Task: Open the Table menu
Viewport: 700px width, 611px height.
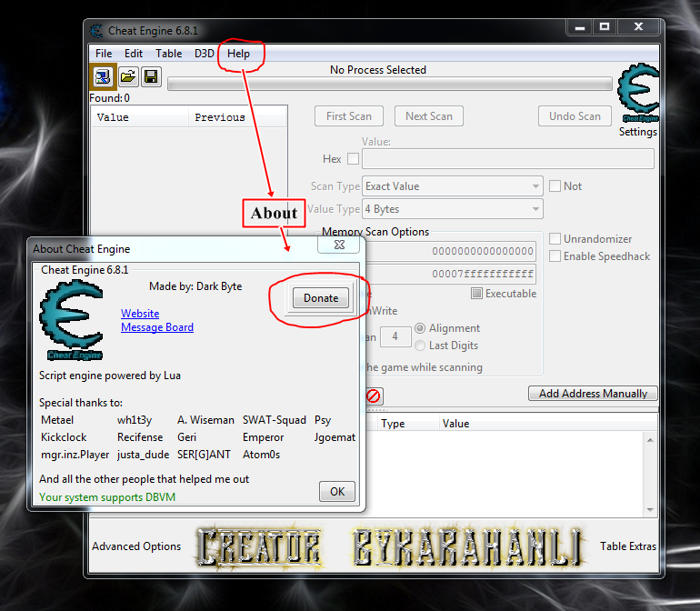Action: (x=168, y=54)
